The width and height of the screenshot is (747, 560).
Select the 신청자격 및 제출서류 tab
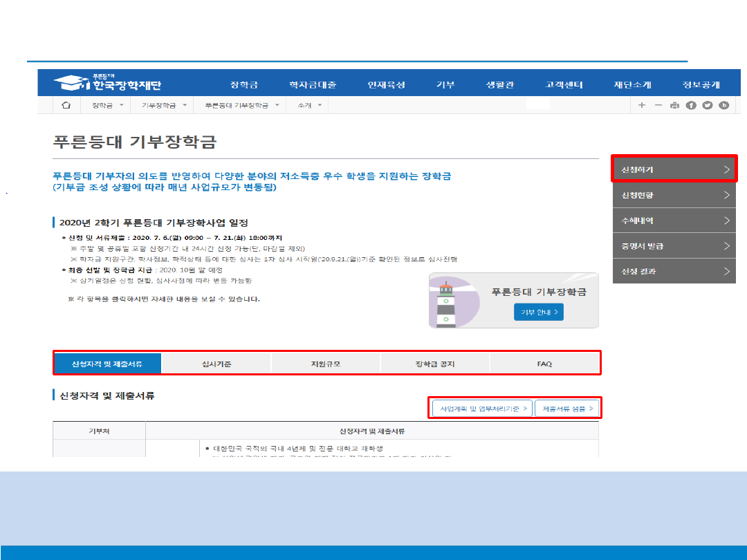(107, 364)
